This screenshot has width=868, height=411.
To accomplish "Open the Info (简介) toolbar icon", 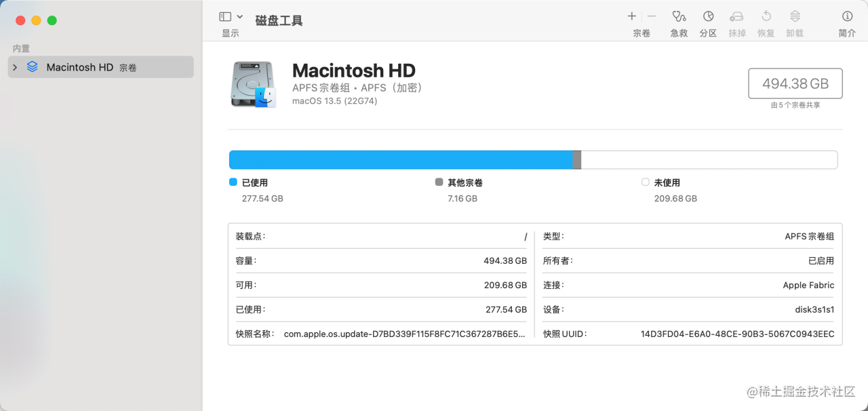I will point(847,16).
